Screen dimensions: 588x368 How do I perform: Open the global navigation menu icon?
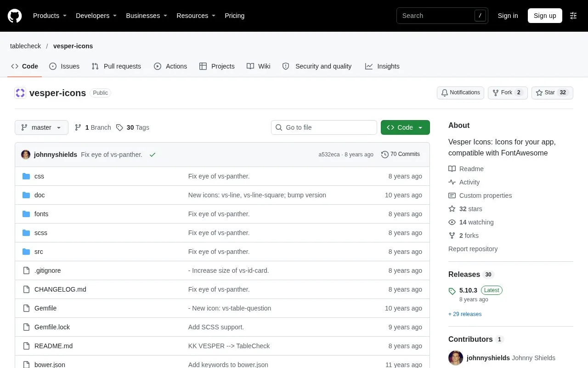pos(573,16)
